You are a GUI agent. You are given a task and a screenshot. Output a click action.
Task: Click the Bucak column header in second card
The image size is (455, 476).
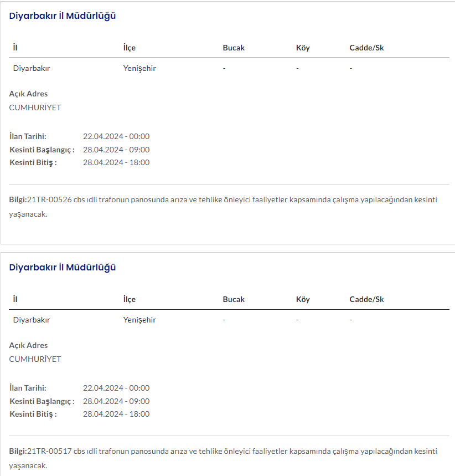(234, 299)
